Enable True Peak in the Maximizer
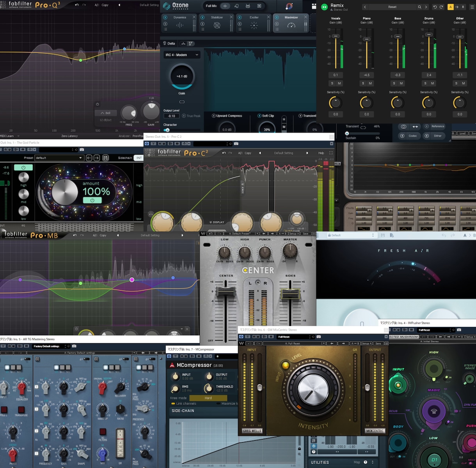 (191, 116)
